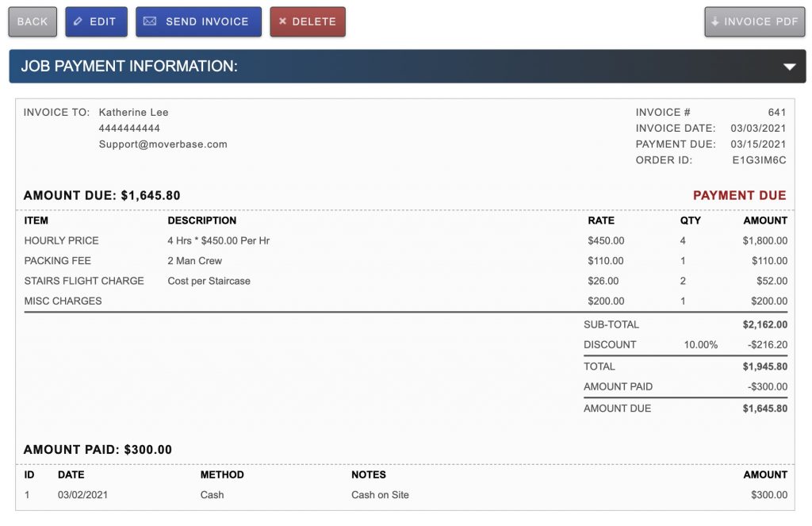
Task: Select the PAYMENT DUE status label
Action: pyautogui.click(x=739, y=194)
